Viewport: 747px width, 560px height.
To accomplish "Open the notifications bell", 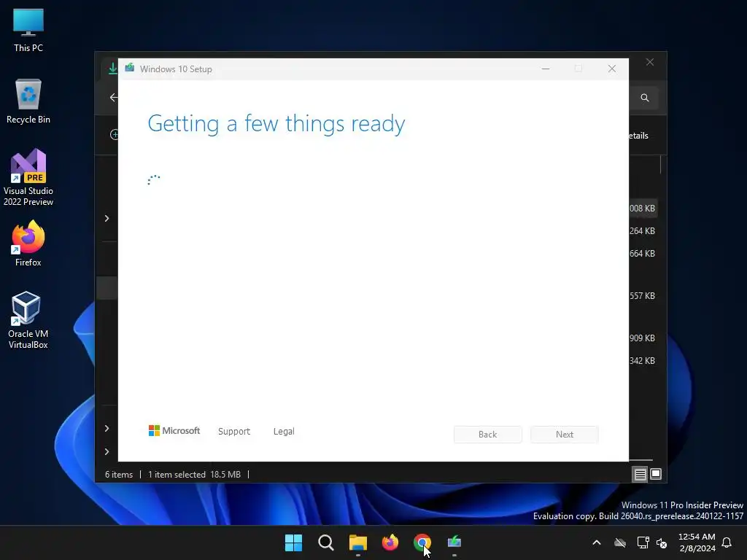I will click(727, 542).
